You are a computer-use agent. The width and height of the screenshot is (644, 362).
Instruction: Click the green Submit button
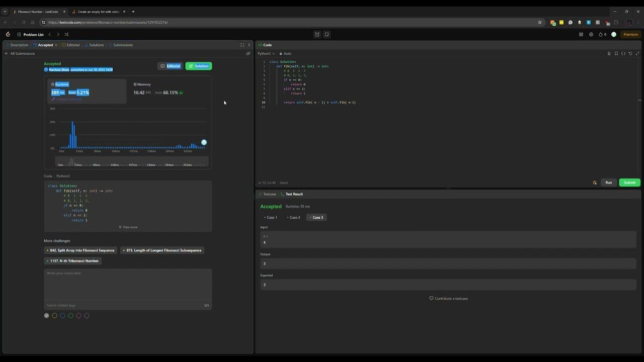click(x=630, y=183)
